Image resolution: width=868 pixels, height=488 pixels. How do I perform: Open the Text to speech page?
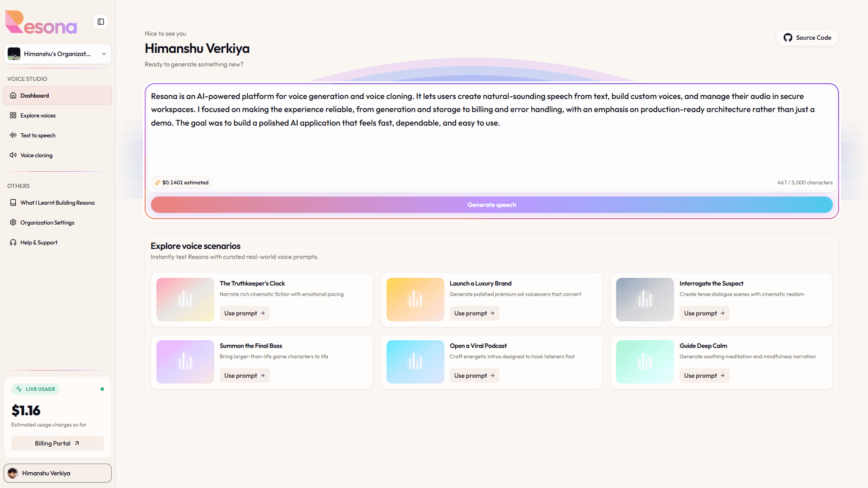tap(57, 135)
